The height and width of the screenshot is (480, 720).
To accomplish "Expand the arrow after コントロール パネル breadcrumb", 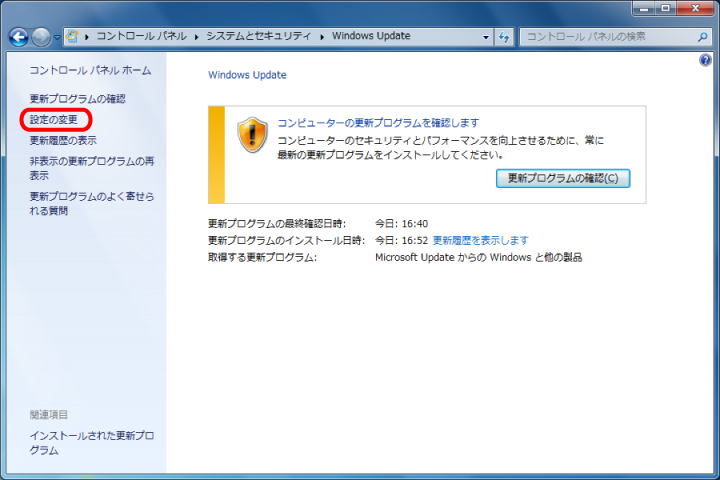I will click(196, 37).
